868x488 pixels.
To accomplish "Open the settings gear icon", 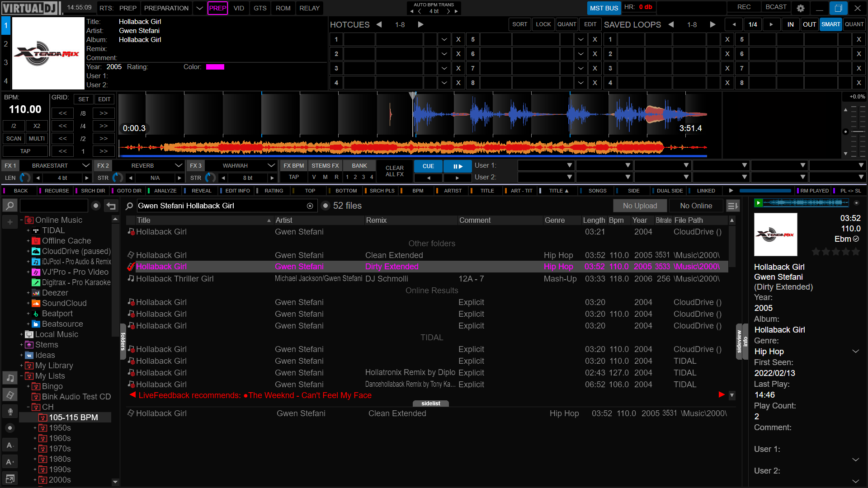I will (800, 8).
